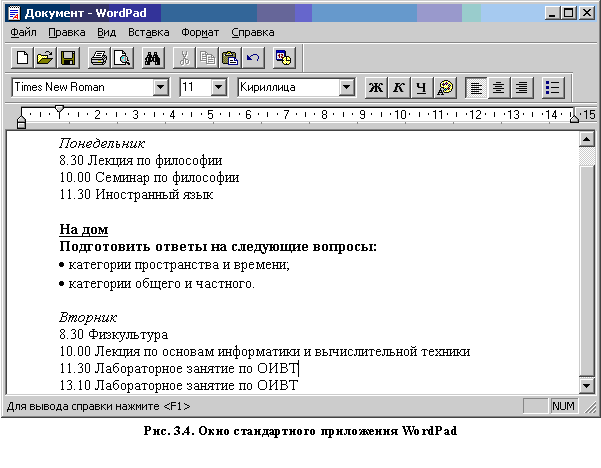Open the Файл menu
This screenshot has width=601, height=468.
[x=23, y=33]
